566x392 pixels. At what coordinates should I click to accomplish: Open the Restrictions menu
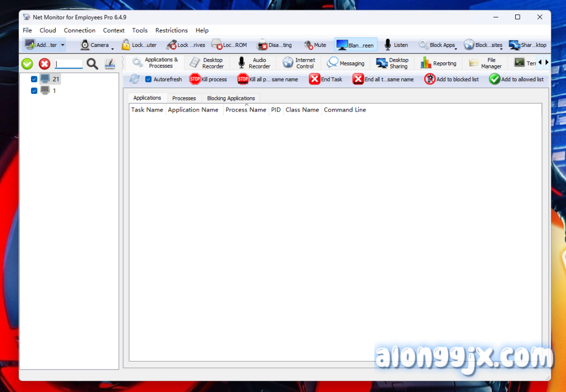171,30
